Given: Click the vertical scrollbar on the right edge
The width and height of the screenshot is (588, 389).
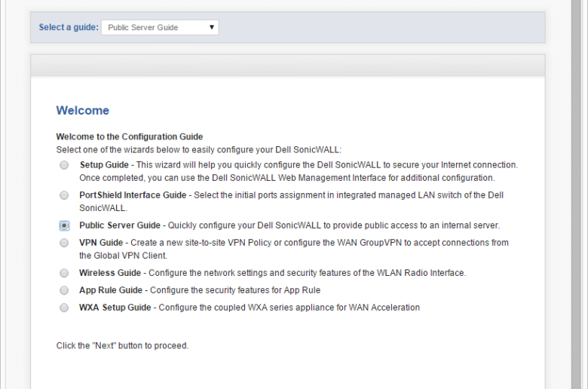Looking at the screenshot, I should pos(576,194).
